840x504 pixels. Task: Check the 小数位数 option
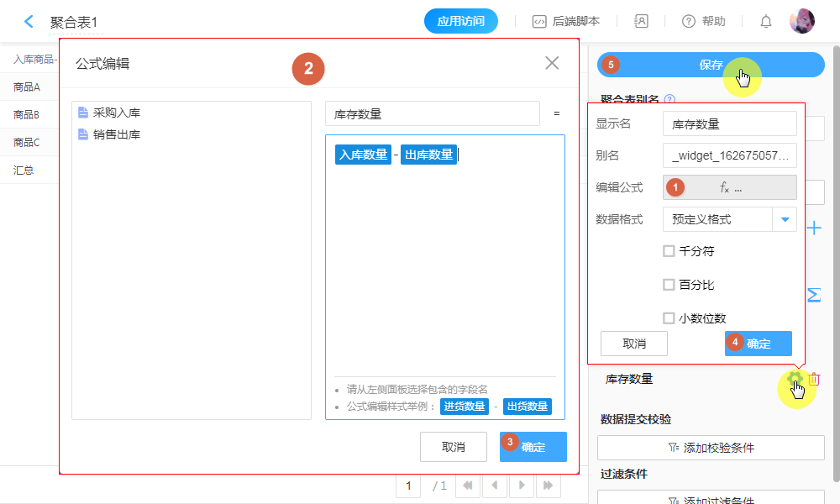pyautogui.click(x=669, y=318)
